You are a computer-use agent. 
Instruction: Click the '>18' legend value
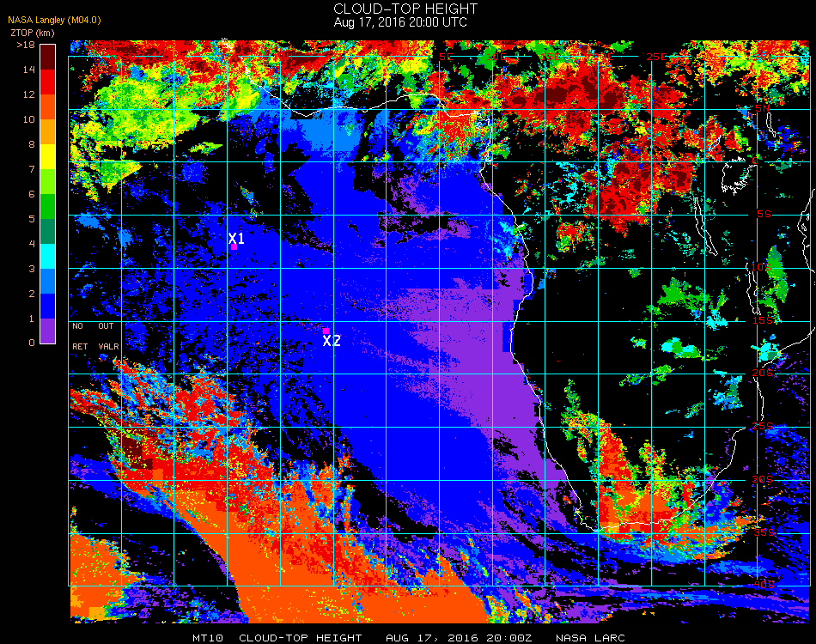point(26,46)
